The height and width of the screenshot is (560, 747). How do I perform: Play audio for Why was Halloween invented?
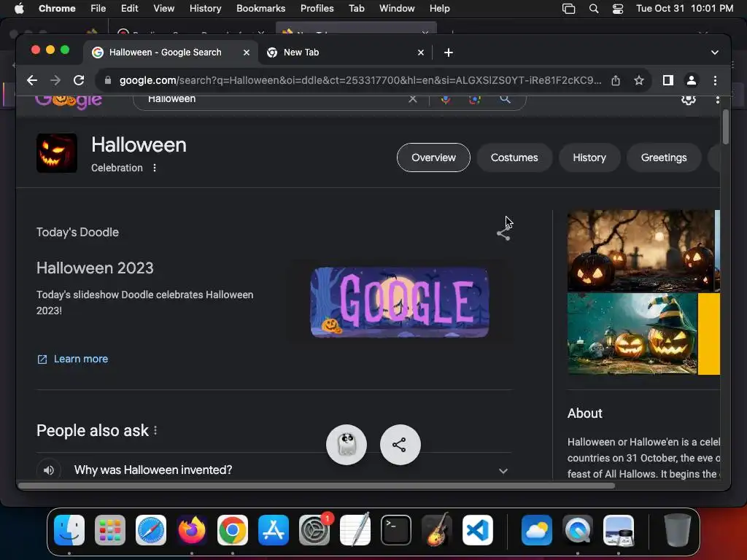49,470
